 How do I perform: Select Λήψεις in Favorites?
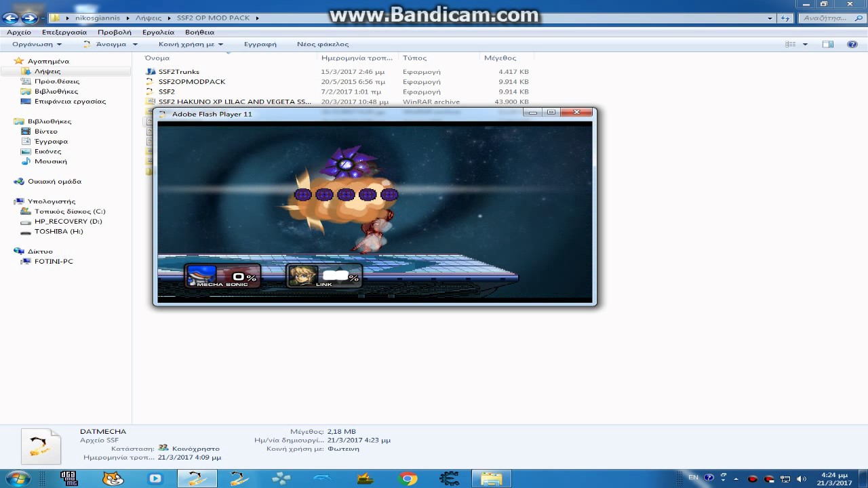point(47,71)
